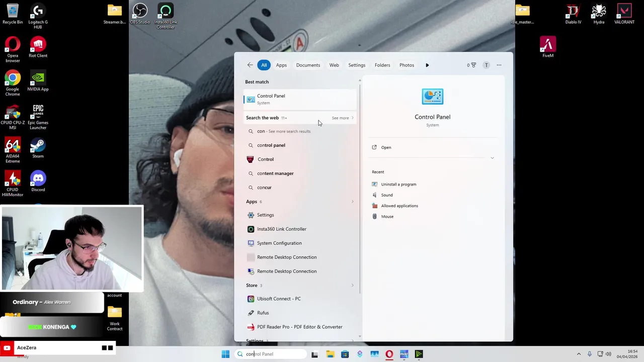Show hidden tray icons chevron

point(579,354)
